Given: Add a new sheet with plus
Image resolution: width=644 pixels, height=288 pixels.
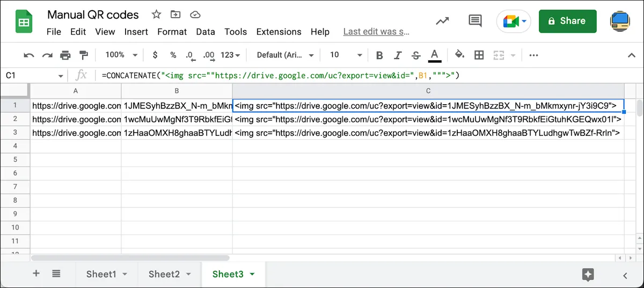Looking at the screenshot, I should (36, 273).
